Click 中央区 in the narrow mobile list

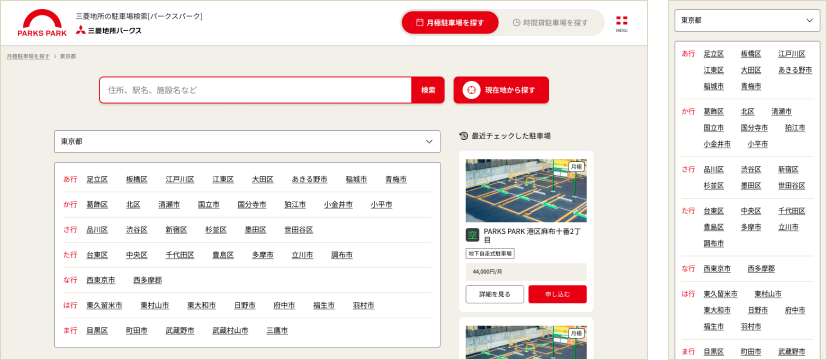click(x=751, y=211)
